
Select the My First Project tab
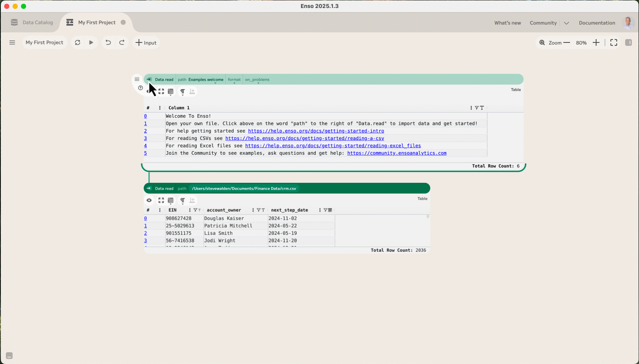click(97, 22)
